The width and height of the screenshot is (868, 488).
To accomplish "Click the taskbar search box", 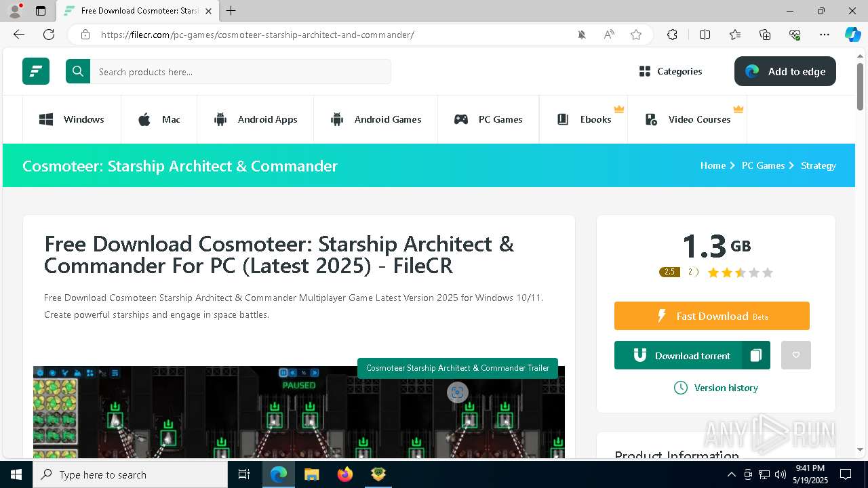I will (x=130, y=474).
